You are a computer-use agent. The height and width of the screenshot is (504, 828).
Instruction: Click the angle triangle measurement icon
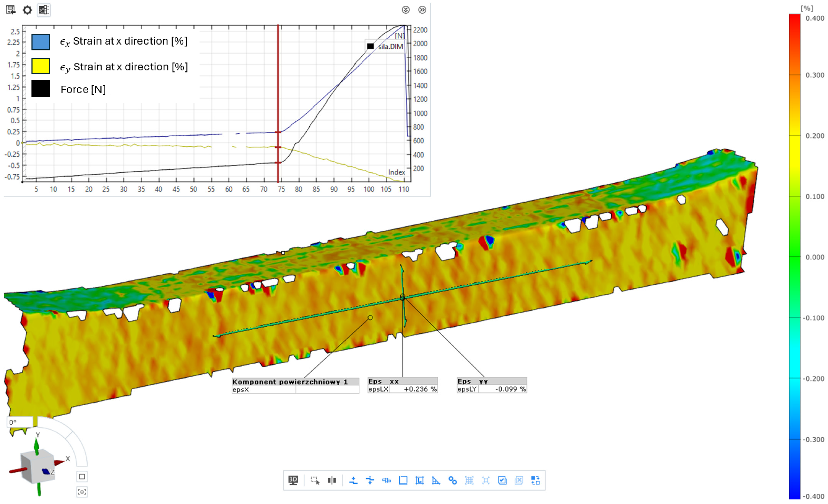click(x=436, y=480)
